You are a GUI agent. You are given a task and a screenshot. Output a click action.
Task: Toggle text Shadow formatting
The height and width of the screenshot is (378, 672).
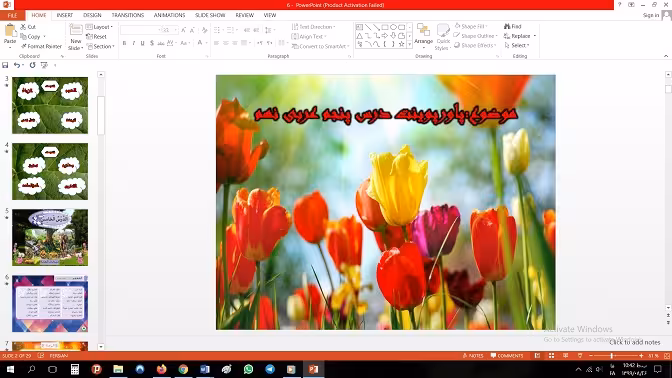pyautogui.click(x=152, y=43)
